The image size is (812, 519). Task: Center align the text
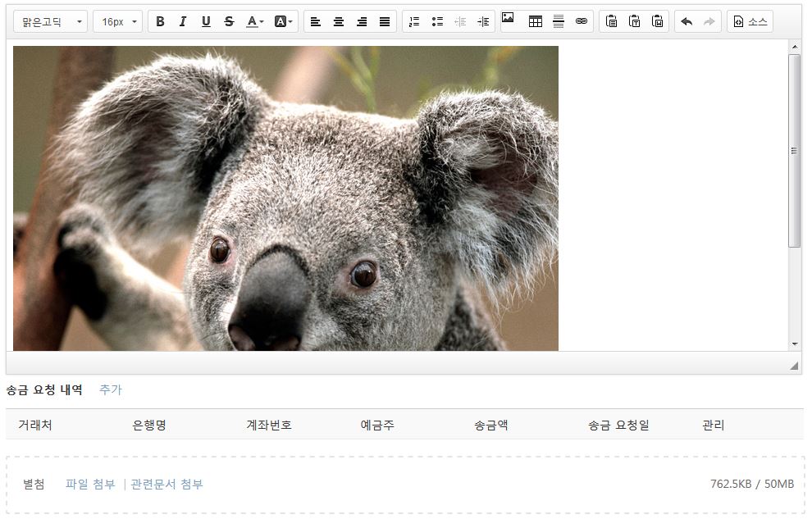[339, 22]
